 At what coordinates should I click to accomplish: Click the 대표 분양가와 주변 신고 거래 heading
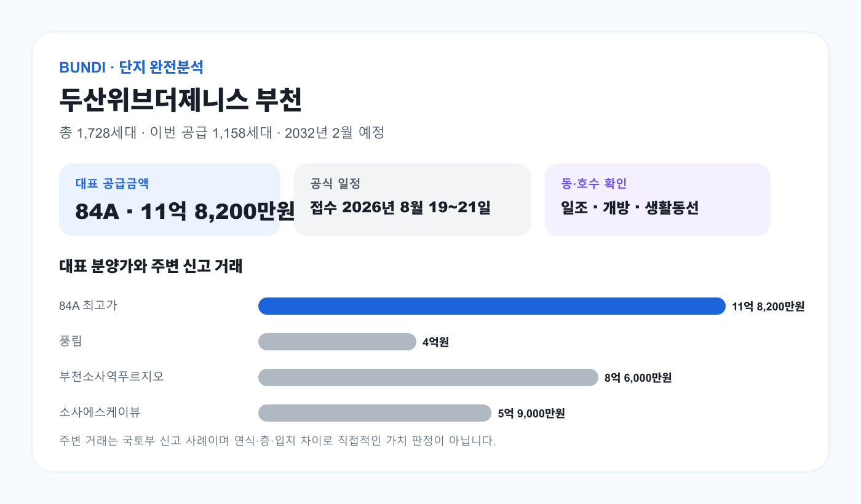pos(151,266)
